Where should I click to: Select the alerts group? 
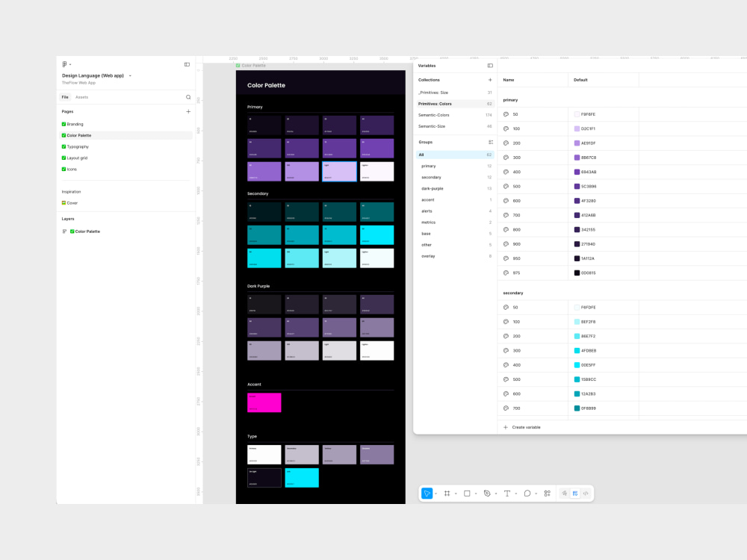(x=455, y=211)
